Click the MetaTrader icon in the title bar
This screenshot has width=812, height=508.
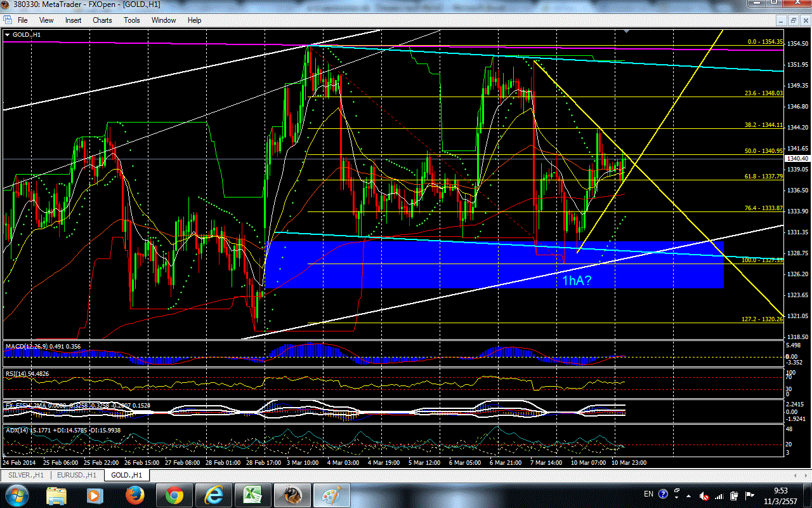tap(6, 6)
